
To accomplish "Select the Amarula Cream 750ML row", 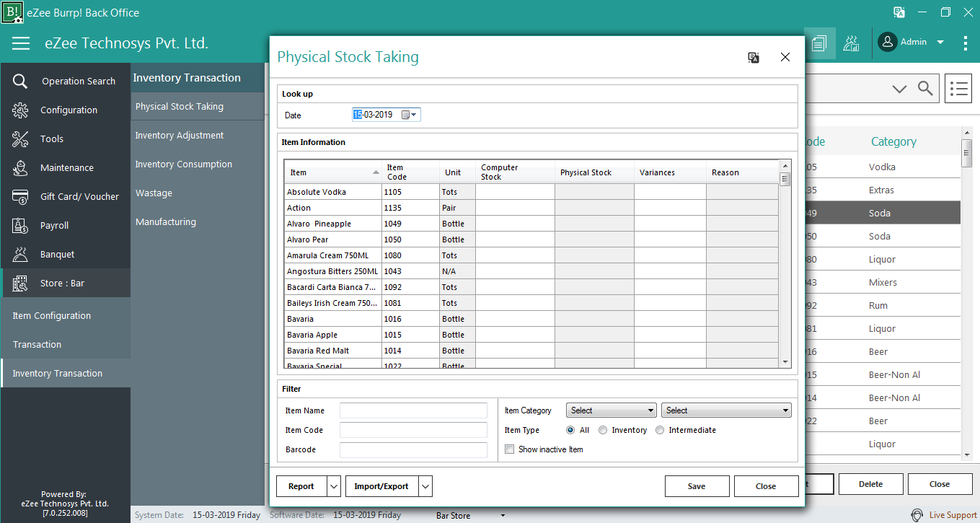I will point(531,255).
